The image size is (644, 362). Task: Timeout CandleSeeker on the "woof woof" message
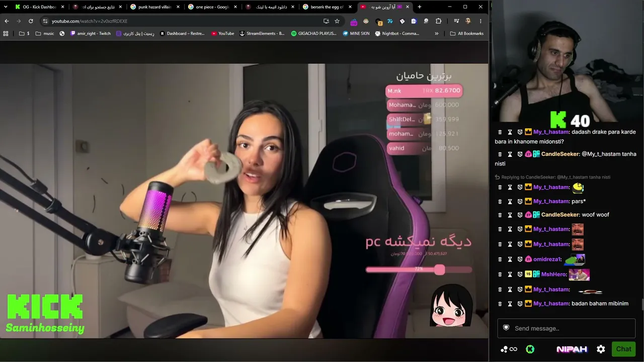click(x=510, y=215)
